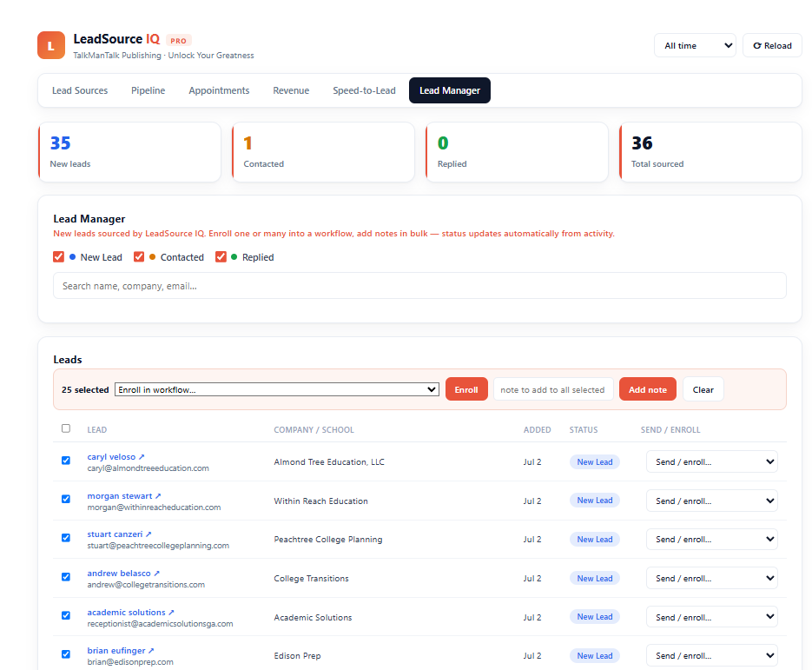
Task: Open the stuart canzeri lead link
Action: coord(115,534)
